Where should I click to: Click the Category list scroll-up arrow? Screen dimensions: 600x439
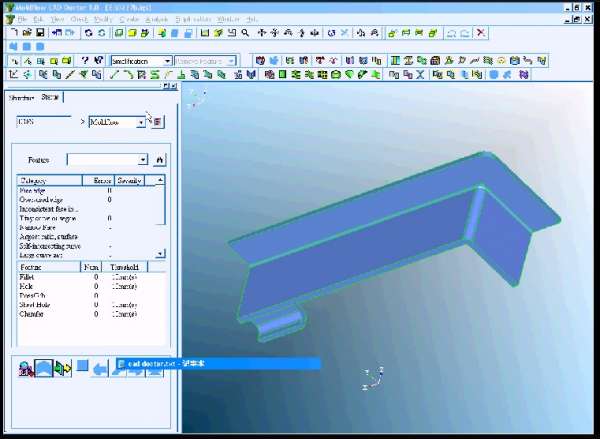(x=160, y=180)
